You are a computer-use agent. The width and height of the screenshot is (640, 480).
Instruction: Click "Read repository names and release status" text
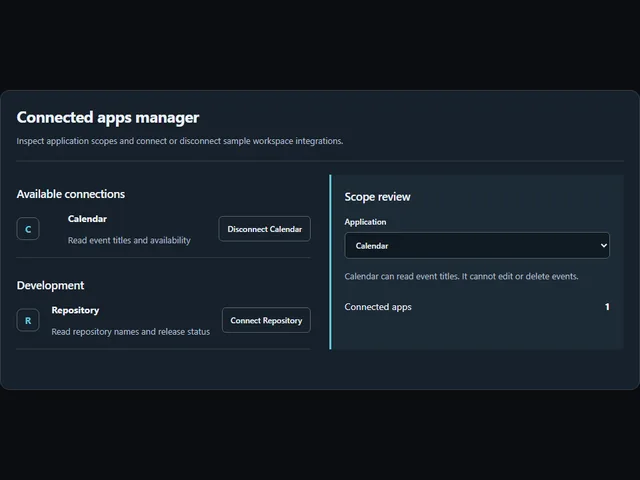[x=131, y=332]
